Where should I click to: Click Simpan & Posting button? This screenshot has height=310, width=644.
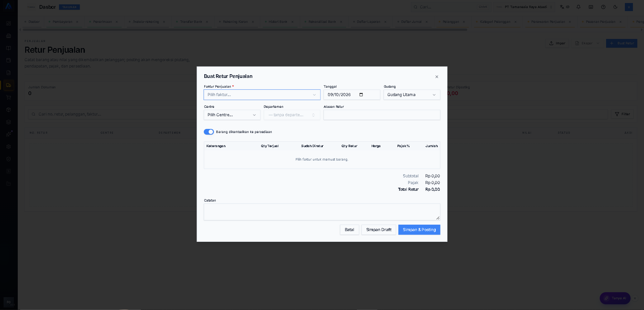(x=419, y=230)
